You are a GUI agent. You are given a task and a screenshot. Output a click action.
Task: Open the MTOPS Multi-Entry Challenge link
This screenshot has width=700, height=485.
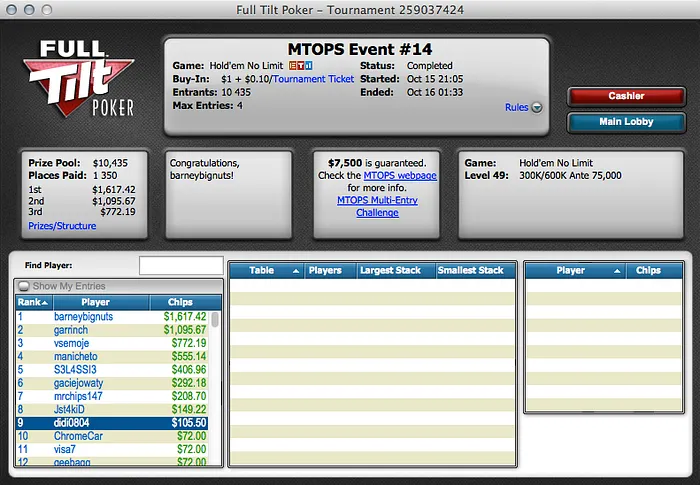(x=377, y=206)
